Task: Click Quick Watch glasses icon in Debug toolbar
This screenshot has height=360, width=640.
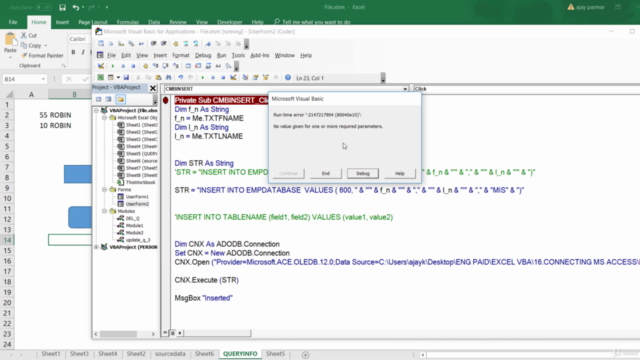Action: [218, 66]
